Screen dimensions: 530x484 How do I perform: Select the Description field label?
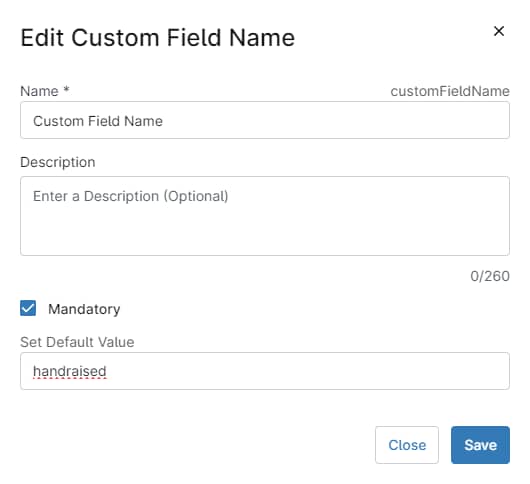(x=58, y=162)
